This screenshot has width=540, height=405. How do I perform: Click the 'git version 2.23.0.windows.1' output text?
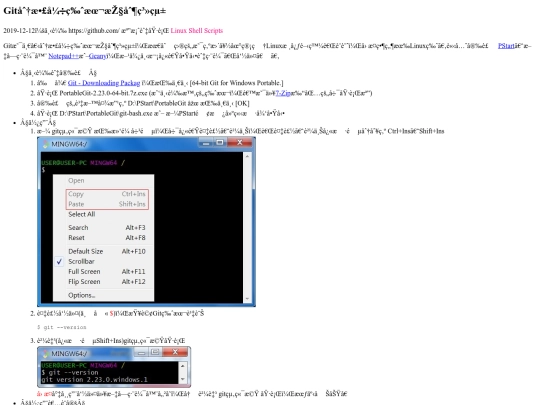coord(94,380)
